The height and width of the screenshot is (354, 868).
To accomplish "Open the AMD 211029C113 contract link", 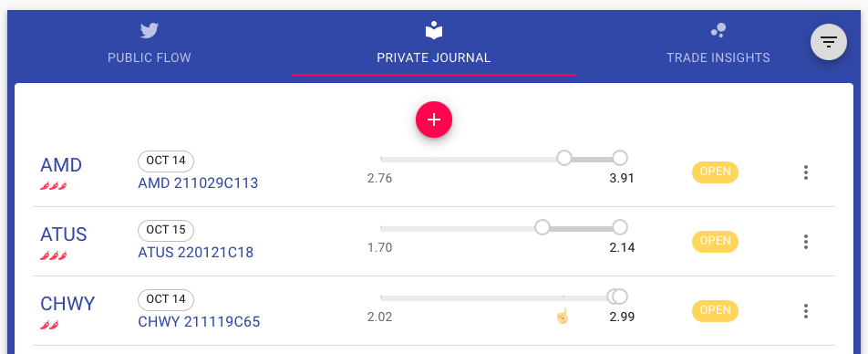I will point(198,182).
